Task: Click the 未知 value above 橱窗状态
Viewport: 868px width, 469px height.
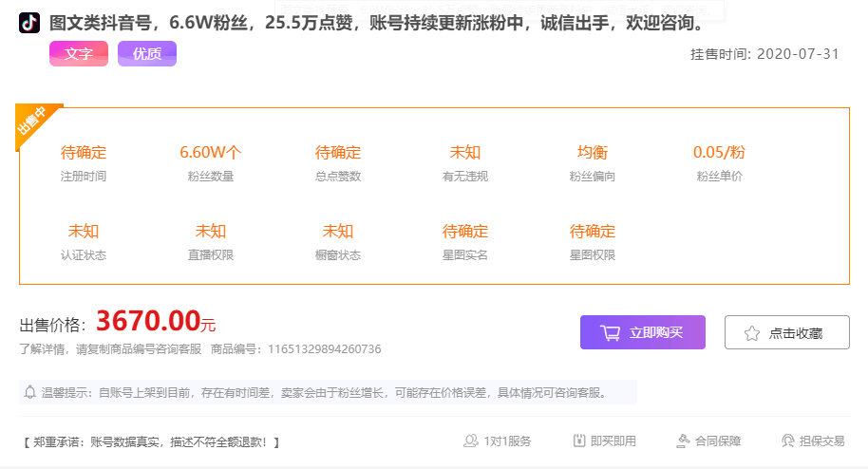Action: point(338,231)
